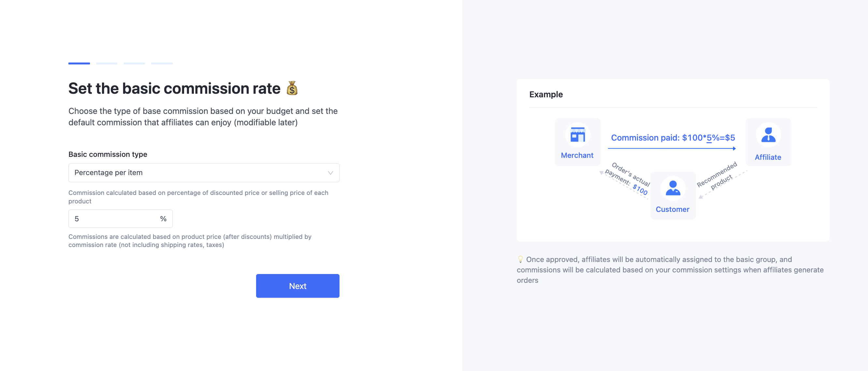Open the Basic commission type dropdown

(x=204, y=173)
